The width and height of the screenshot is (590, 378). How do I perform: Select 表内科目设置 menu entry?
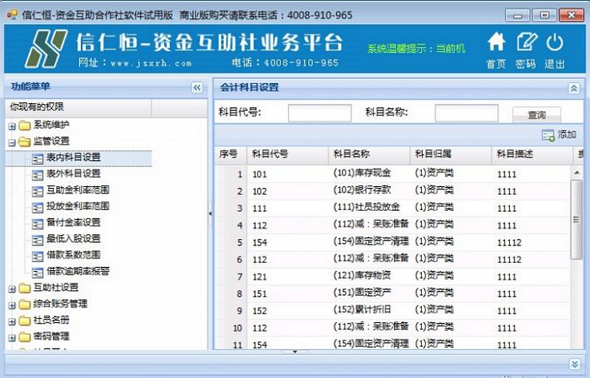[73, 157]
